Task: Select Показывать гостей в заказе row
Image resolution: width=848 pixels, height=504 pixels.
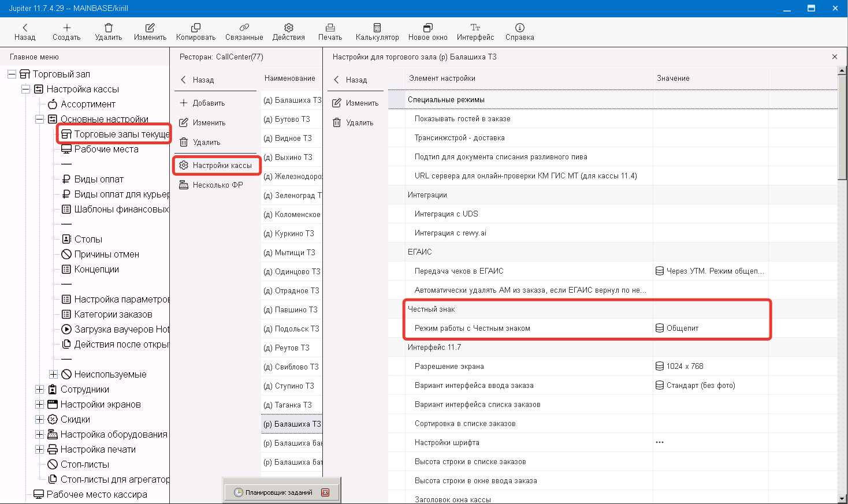Action: point(613,118)
